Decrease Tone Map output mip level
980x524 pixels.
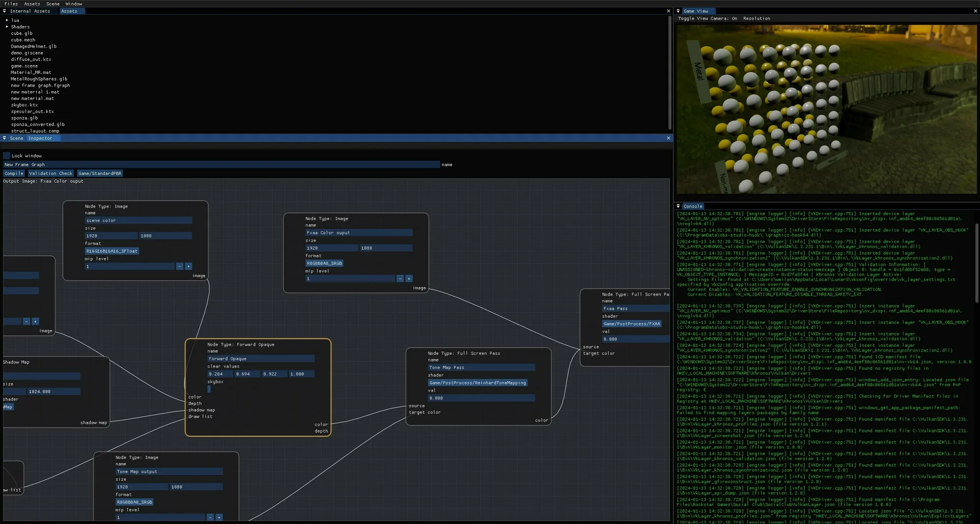click(x=210, y=517)
